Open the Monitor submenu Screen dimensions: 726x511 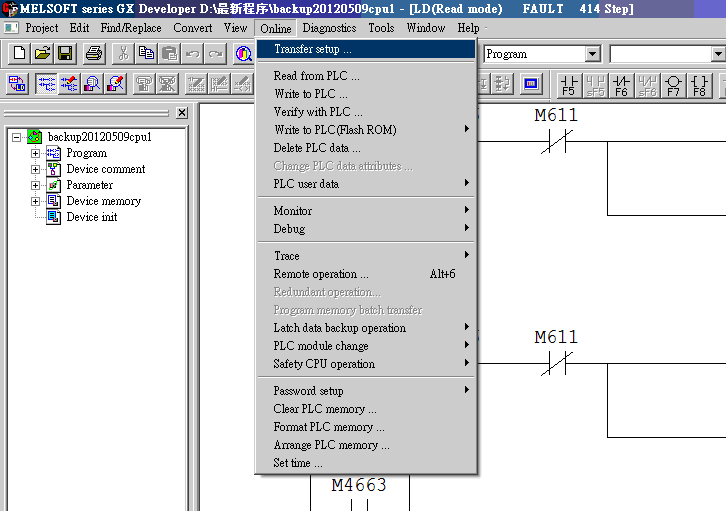(x=367, y=211)
